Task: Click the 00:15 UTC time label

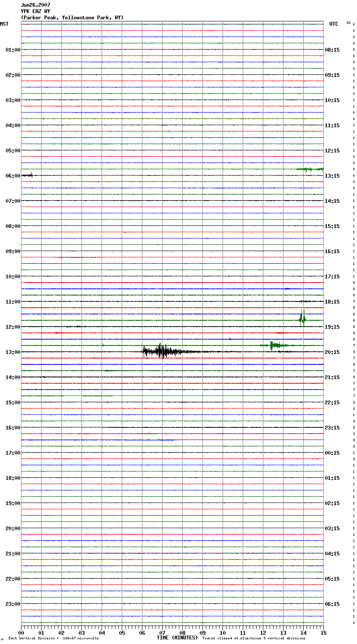Action: click(332, 453)
